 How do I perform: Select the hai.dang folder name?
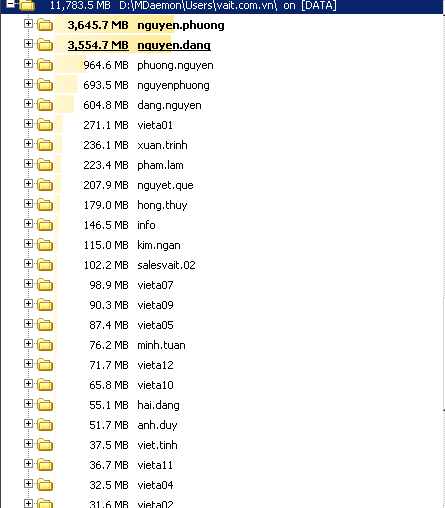[x=158, y=405]
